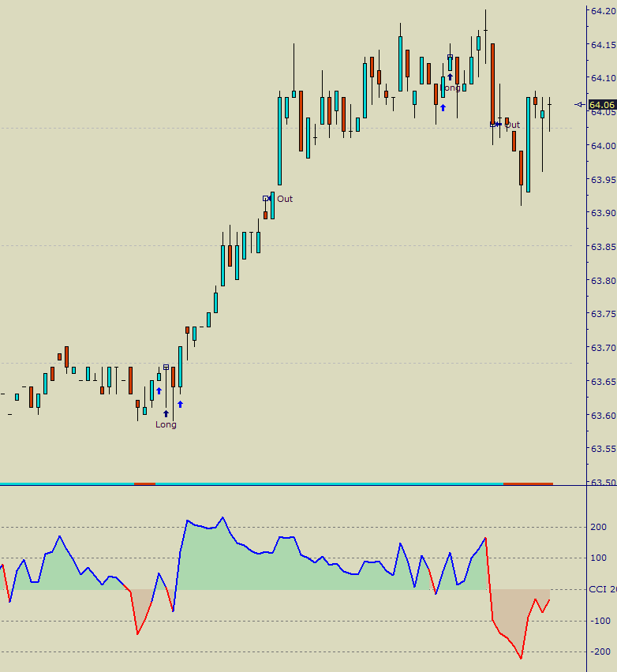Click the tall cyan candle below the 63.92 Out marker
Viewport: 617px width, 672px height.
pos(279,140)
